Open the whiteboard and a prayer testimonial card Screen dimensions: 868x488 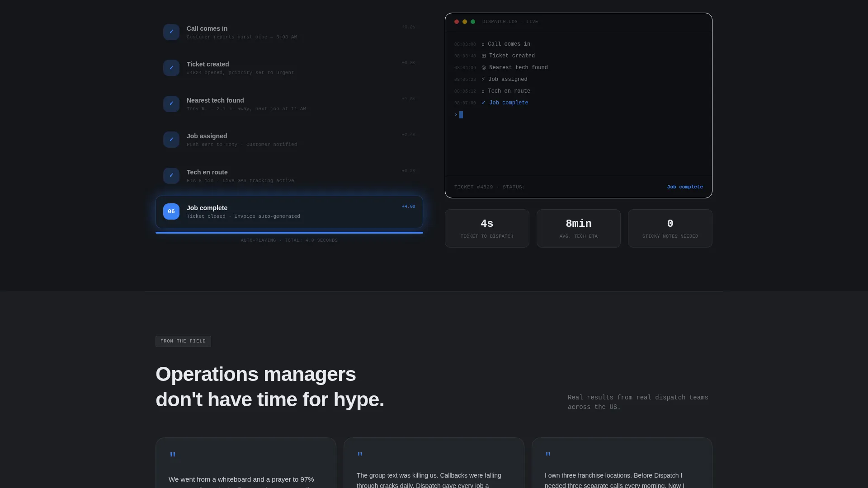[246, 463]
